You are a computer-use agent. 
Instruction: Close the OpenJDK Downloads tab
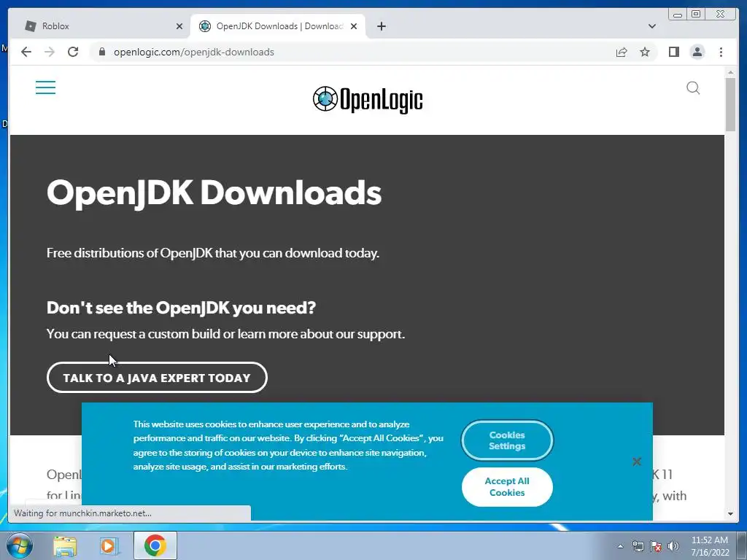[354, 26]
